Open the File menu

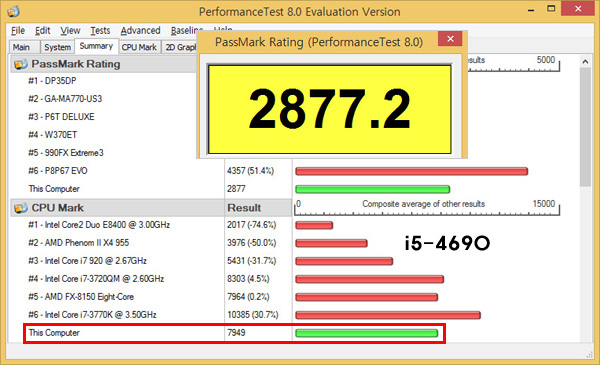coord(18,31)
